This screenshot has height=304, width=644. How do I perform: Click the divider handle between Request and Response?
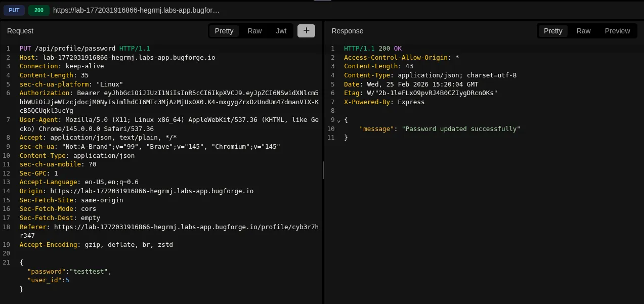323,170
